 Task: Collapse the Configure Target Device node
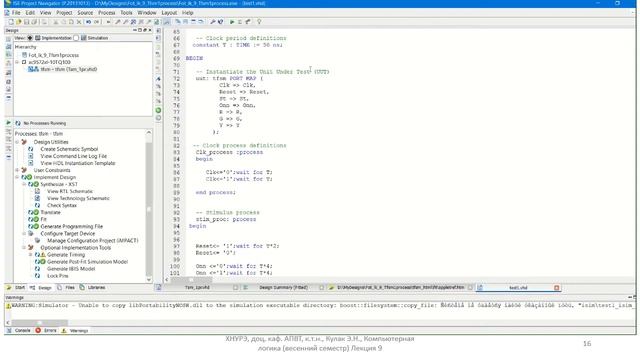[24, 233]
